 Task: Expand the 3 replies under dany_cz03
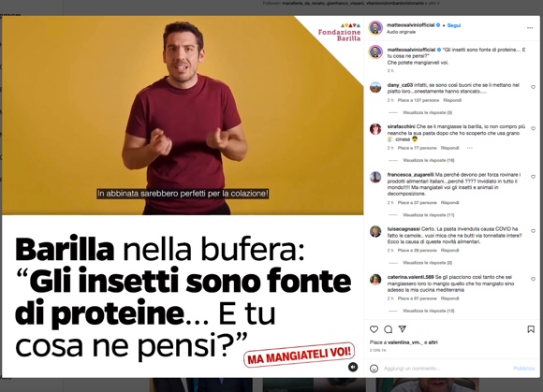click(x=427, y=113)
